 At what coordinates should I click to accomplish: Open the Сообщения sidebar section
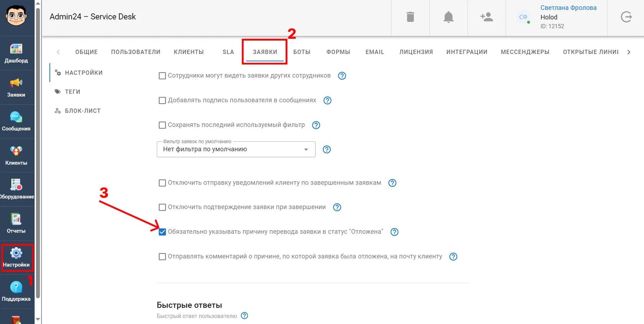(16, 121)
